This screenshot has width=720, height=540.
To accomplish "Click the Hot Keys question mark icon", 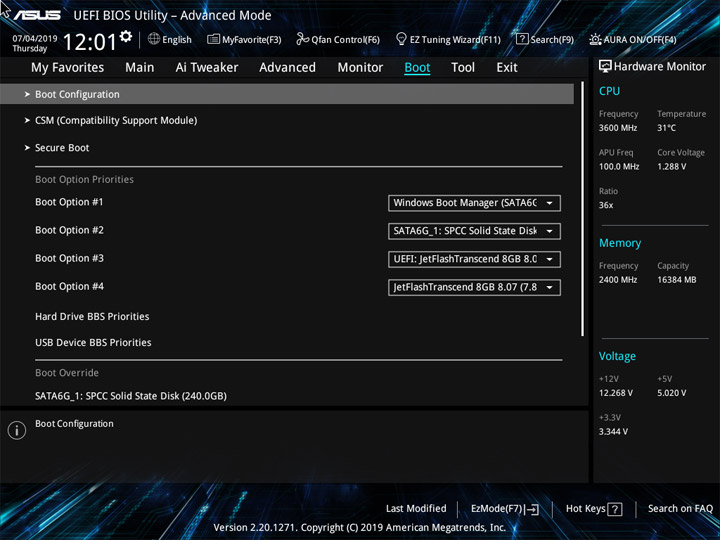I will click(x=614, y=509).
